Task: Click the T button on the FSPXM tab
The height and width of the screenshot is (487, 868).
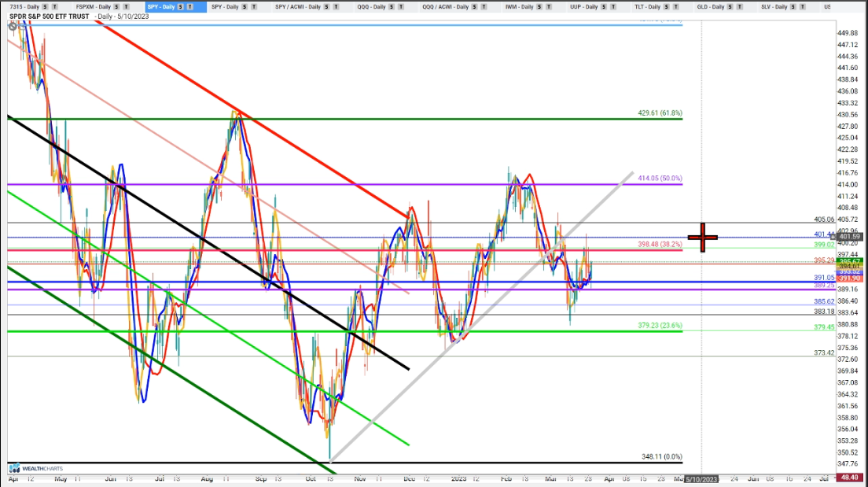Action: pyautogui.click(x=127, y=6)
